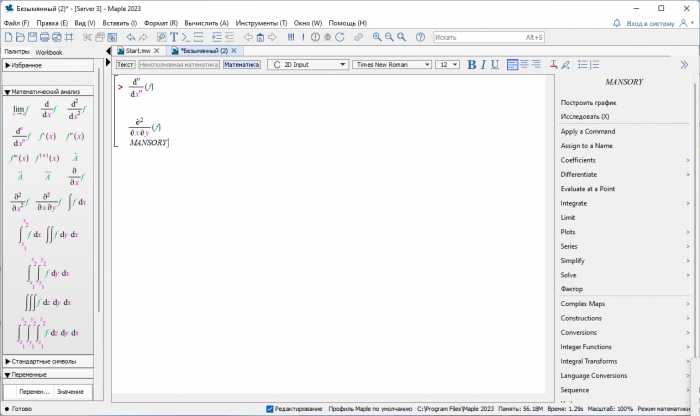The height and width of the screenshot is (416, 700).
Task: Insert indefinite integral ∫f dx template
Action: pyautogui.click(x=76, y=202)
